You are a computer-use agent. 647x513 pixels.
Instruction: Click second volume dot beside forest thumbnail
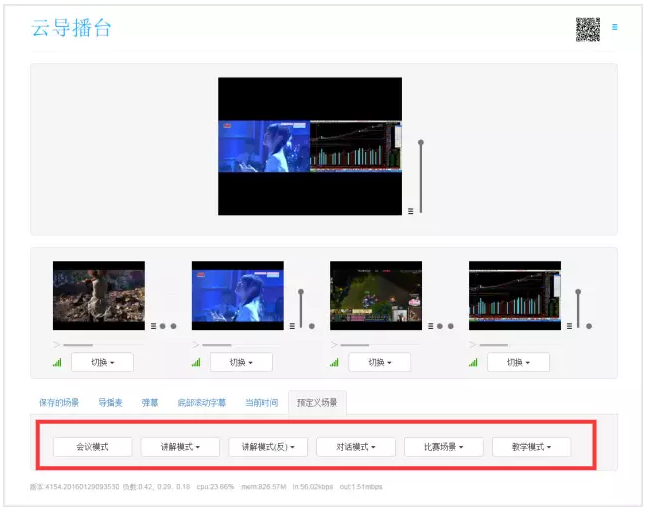(x=174, y=326)
